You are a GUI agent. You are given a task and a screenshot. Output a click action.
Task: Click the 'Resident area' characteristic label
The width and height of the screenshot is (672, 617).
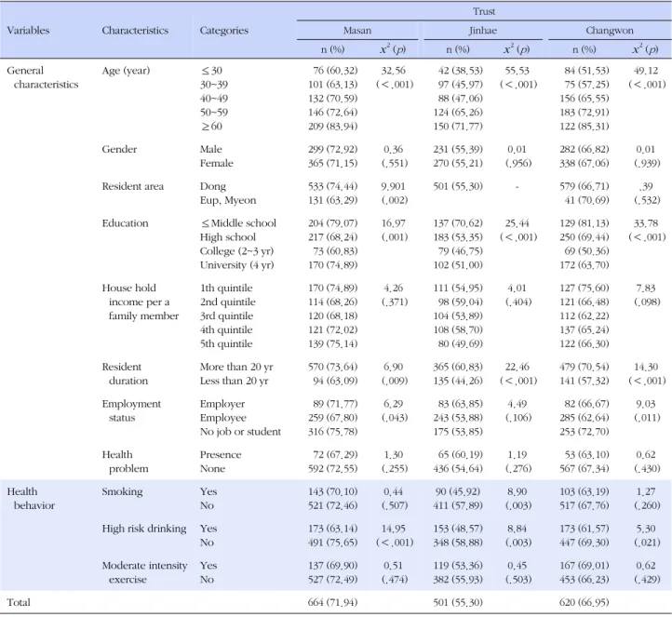coord(133,186)
